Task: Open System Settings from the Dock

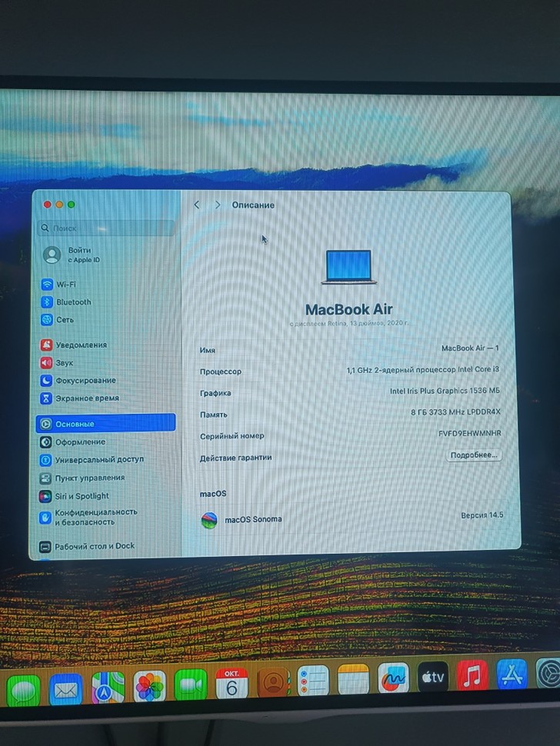Action: pyautogui.click(x=548, y=673)
